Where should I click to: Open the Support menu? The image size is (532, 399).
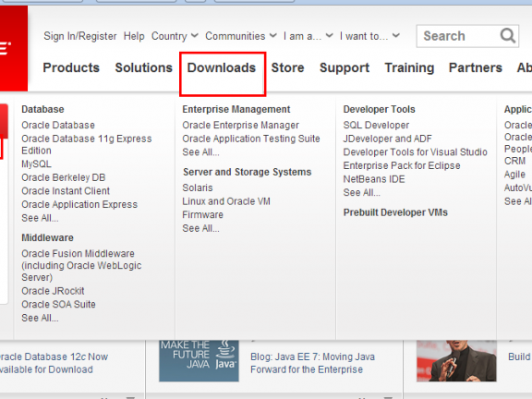[x=345, y=67]
